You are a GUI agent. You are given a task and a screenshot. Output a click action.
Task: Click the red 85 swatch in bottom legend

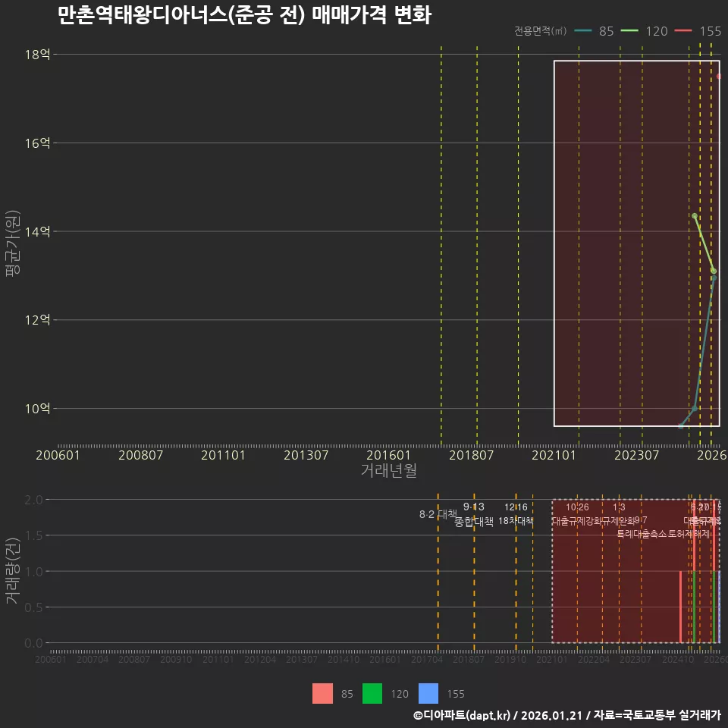click(321, 694)
